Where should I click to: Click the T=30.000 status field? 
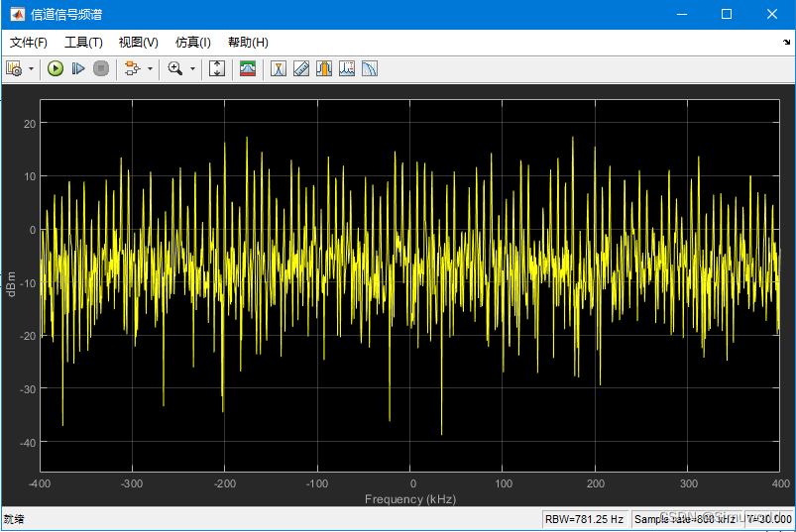[768, 519]
